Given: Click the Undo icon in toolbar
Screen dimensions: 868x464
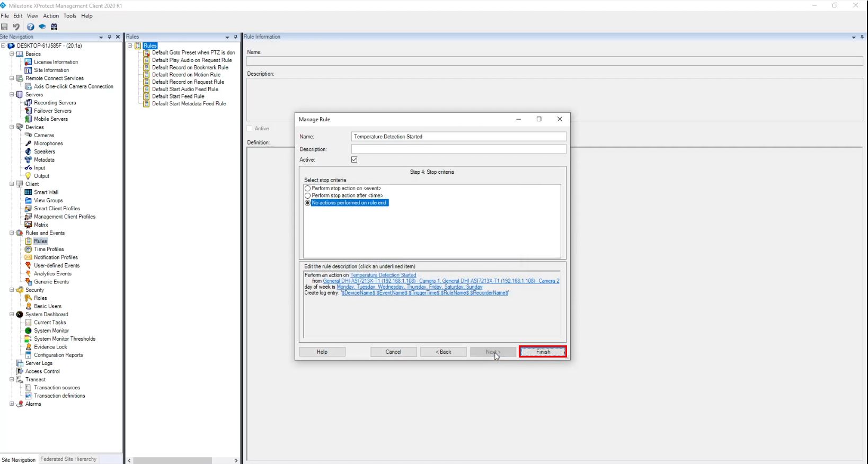Looking at the screenshot, I should (16, 27).
